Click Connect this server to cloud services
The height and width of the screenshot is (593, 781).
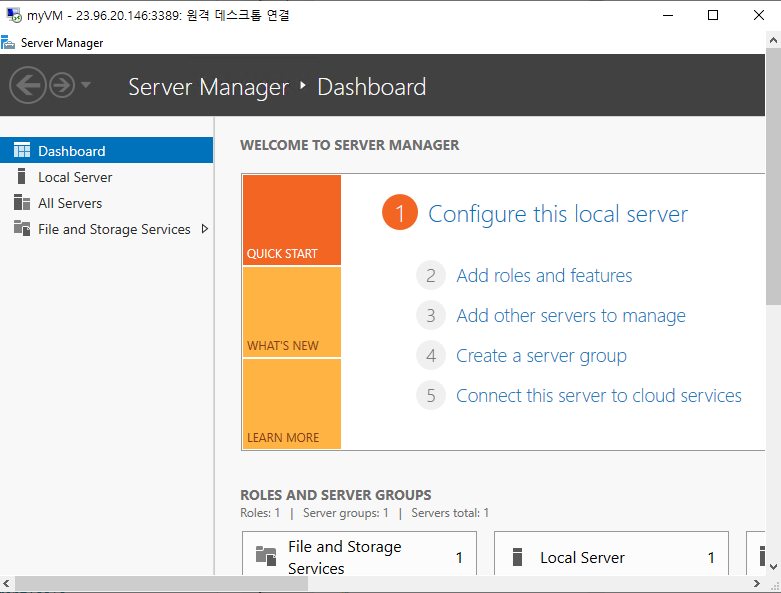point(599,396)
